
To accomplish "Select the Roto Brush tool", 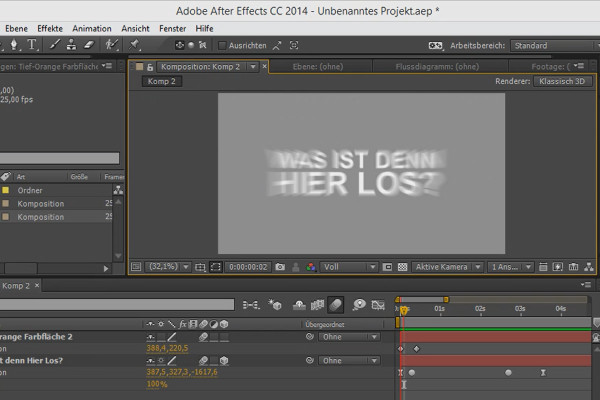I will (x=111, y=45).
